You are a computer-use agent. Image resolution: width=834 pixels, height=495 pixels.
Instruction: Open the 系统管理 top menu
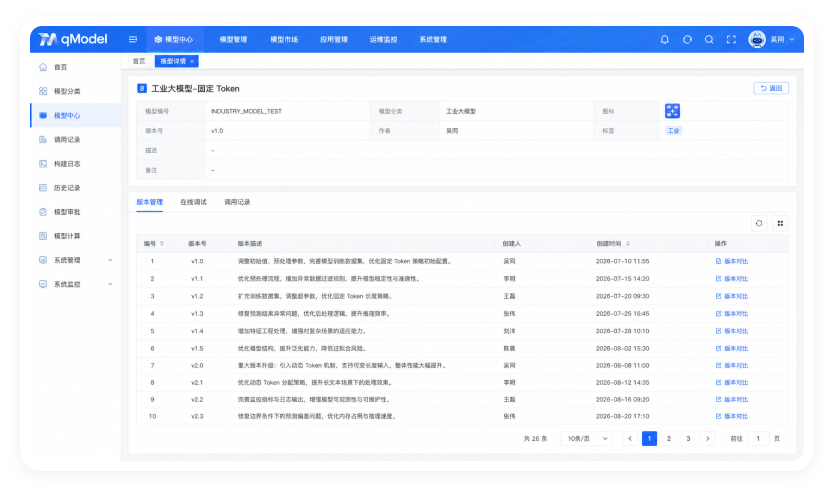[x=433, y=39]
